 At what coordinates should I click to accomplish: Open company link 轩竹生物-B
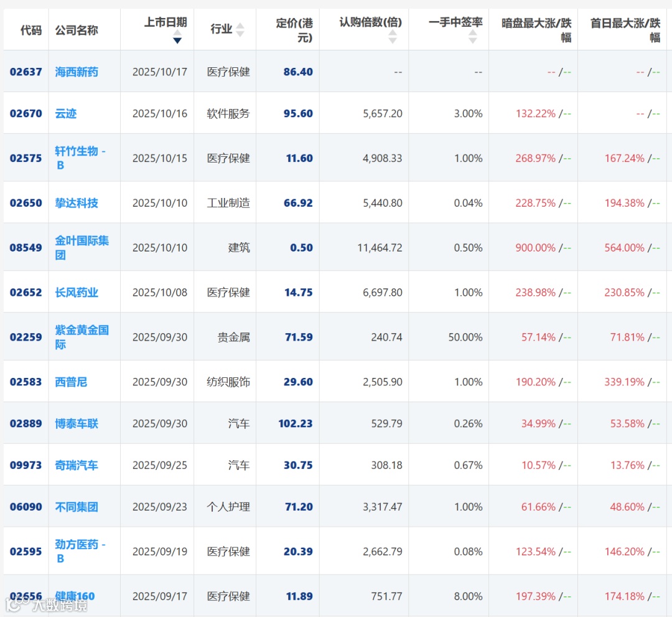(80, 158)
